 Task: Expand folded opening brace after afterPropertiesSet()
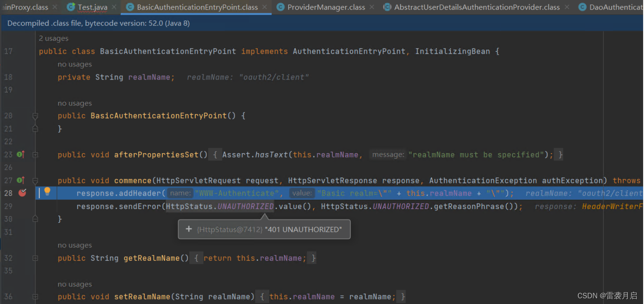[215, 154]
